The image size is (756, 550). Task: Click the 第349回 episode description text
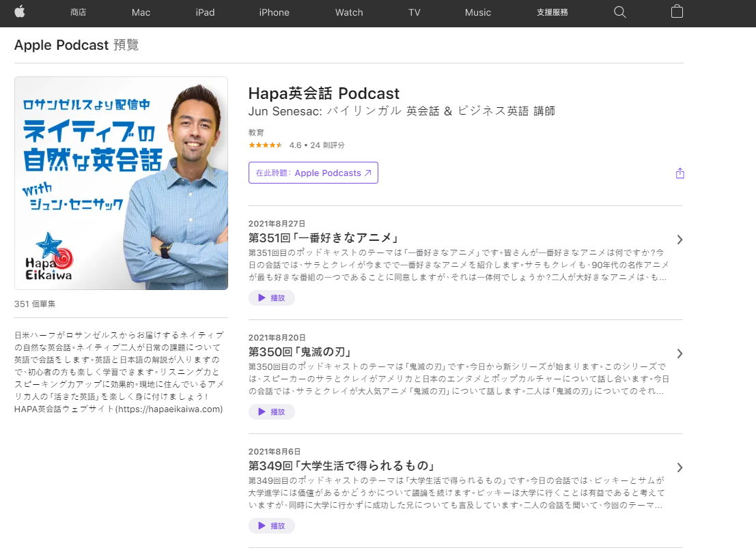pyautogui.click(x=457, y=493)
